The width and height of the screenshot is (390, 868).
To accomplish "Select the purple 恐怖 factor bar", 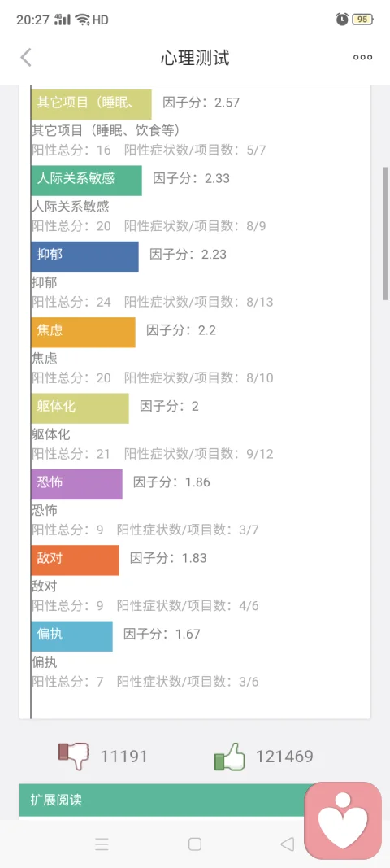I will pos(77,484).
